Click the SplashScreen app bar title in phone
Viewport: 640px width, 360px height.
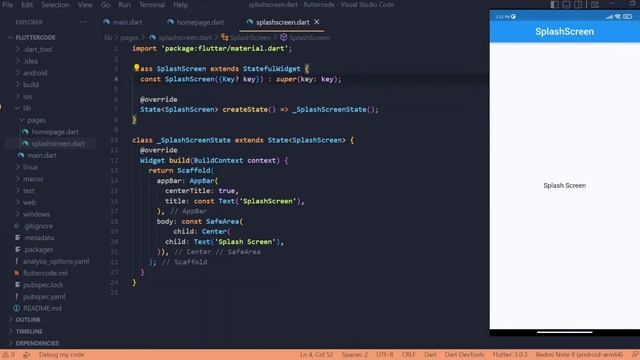564,32
